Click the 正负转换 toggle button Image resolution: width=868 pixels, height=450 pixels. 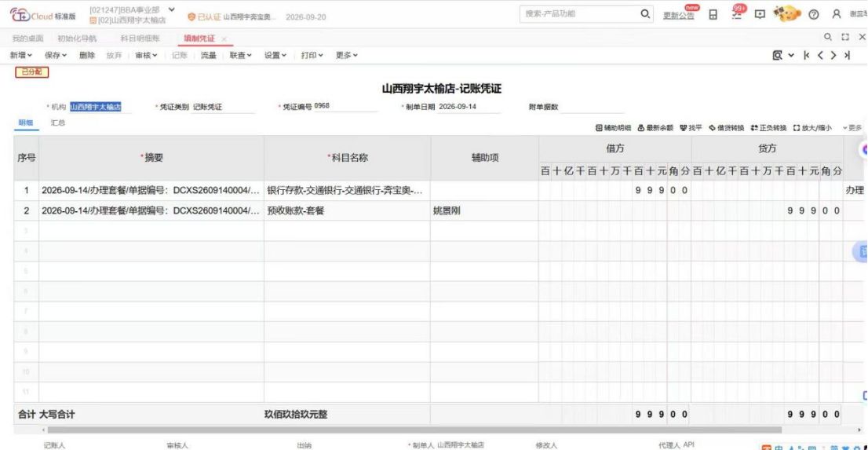pyautogui.click(x=768, y=127)
